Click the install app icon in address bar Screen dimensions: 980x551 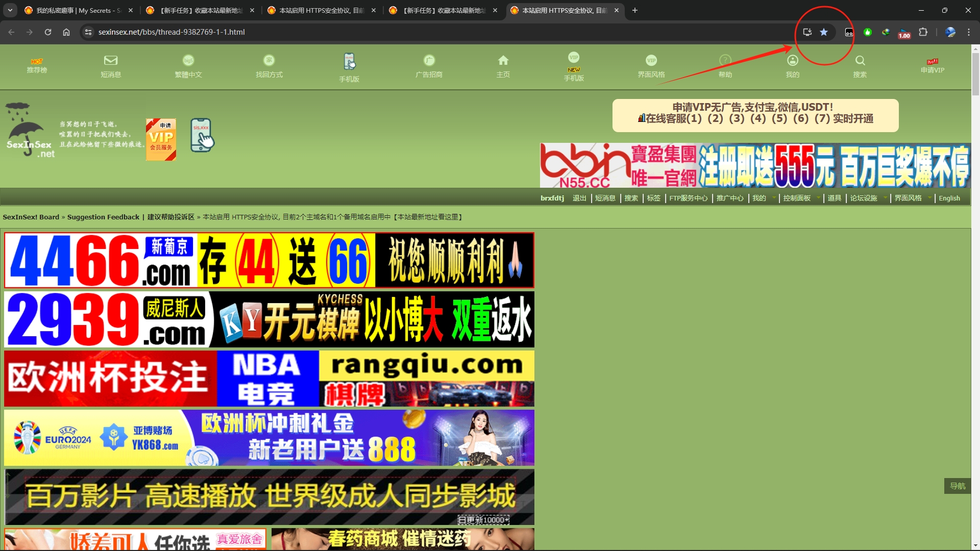[x=807, y=32]
